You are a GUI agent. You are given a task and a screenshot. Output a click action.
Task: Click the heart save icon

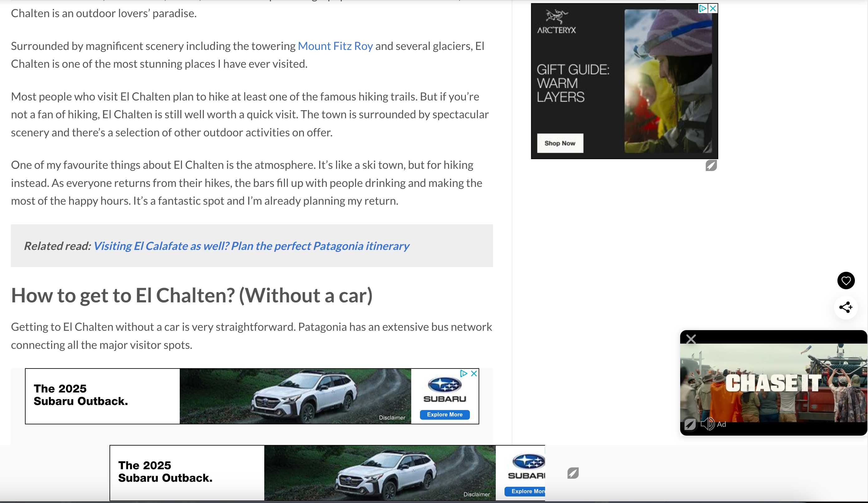[846, 281]
